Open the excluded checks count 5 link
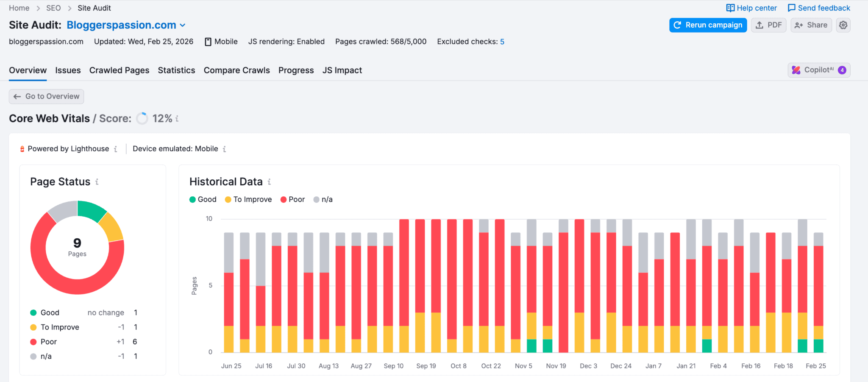The image size is (868, 382). click(502, 42)
